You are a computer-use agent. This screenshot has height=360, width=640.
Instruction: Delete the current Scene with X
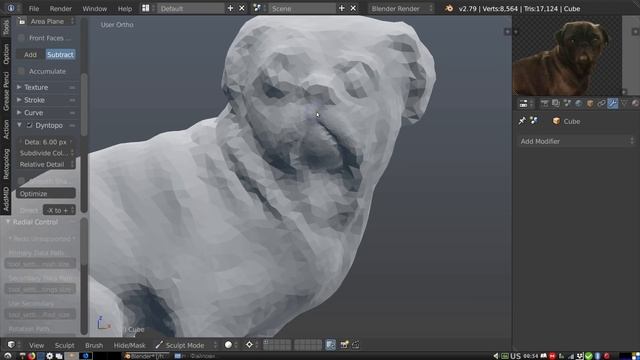[x=353, y=8]
